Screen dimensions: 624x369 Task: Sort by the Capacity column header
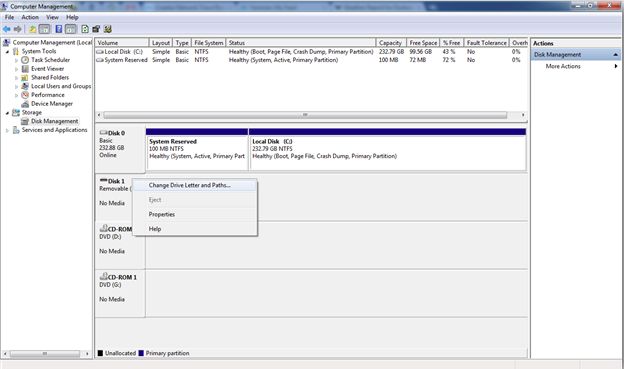point(391,43)
